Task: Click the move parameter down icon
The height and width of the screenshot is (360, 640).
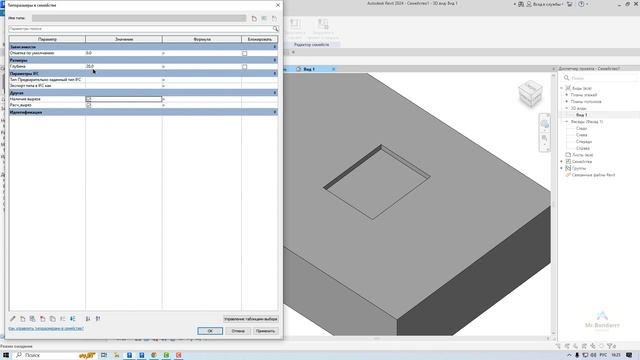Action: click(x=73, y=319)
